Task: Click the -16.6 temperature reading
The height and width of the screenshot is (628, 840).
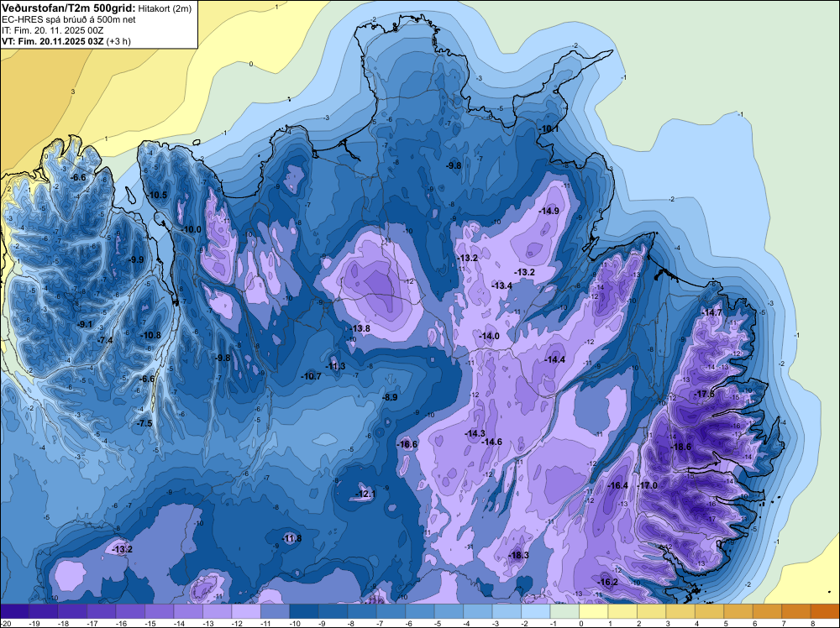Action: tap(407, 444)
